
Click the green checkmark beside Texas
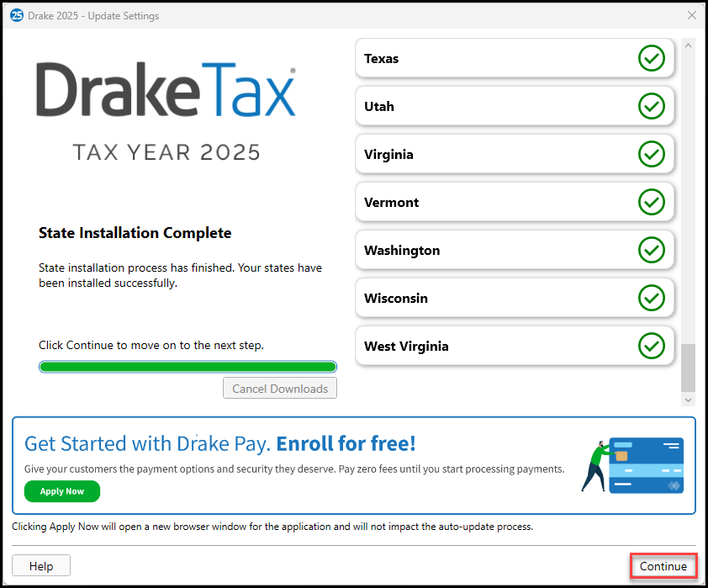pyautogui.click(x=651, y=59)
